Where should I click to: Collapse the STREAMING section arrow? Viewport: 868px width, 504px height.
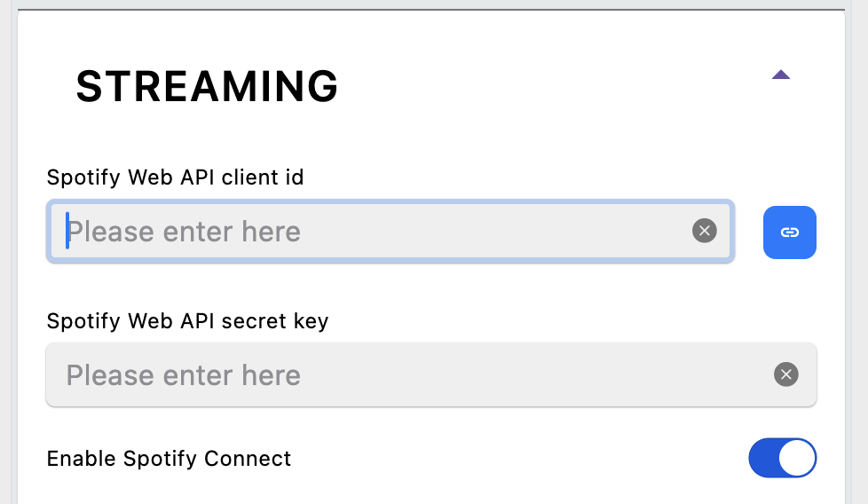pos(781,75)
